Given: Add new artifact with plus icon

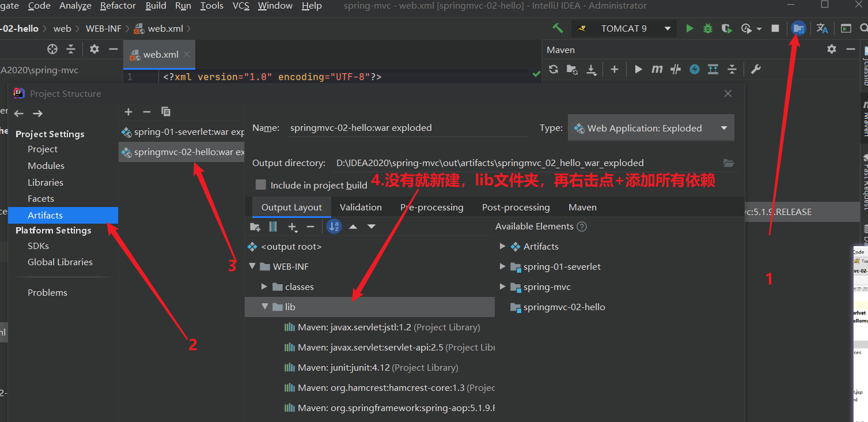Looking at the screenshot, I should coord(128,111).
